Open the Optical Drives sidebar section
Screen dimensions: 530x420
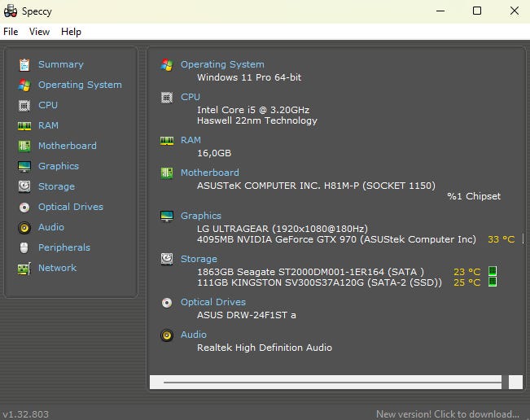click(71, 207)
